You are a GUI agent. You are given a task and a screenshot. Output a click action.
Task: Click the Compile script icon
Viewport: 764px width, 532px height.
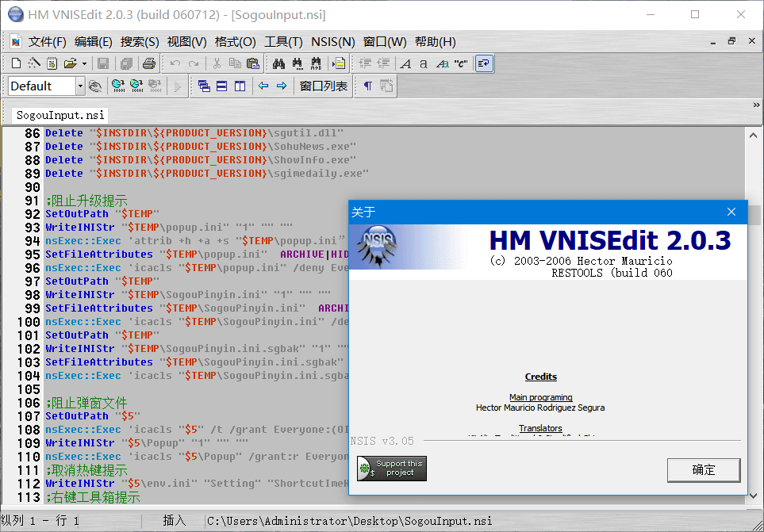coord(340,63)
